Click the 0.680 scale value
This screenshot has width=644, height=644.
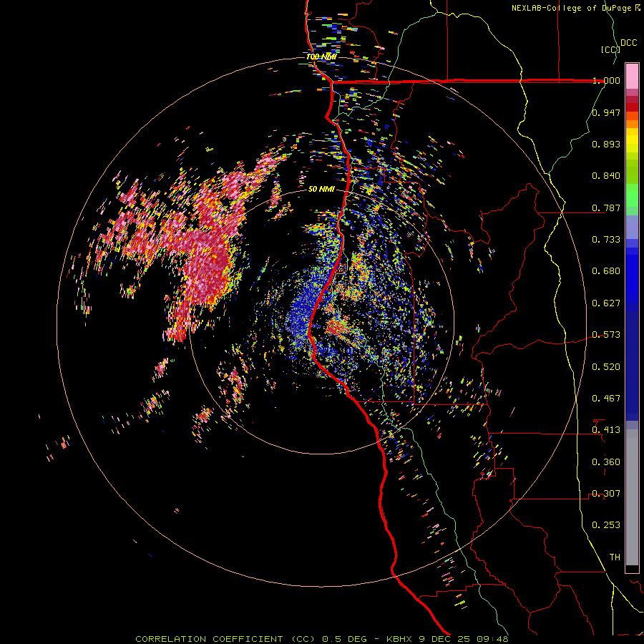click(x=606, y=271)
